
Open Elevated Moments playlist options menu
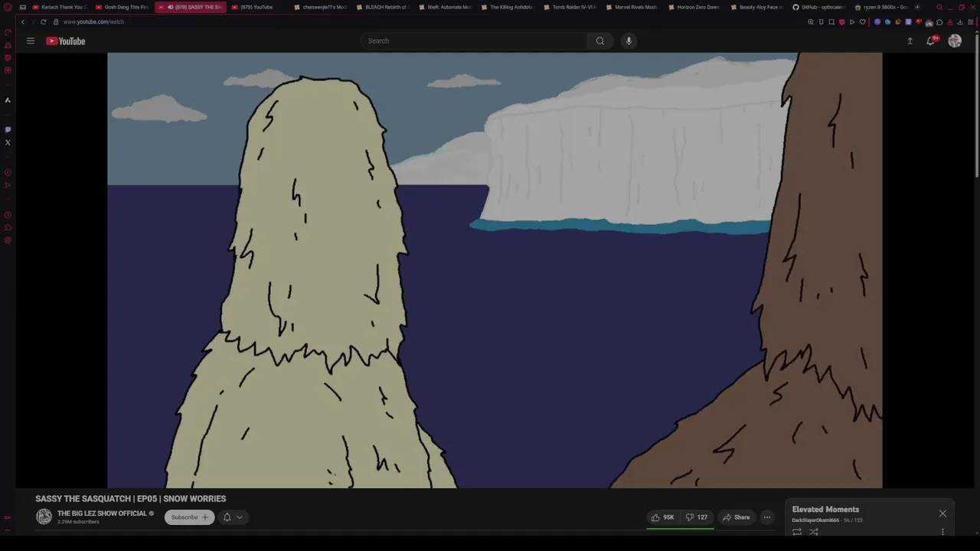942,532
